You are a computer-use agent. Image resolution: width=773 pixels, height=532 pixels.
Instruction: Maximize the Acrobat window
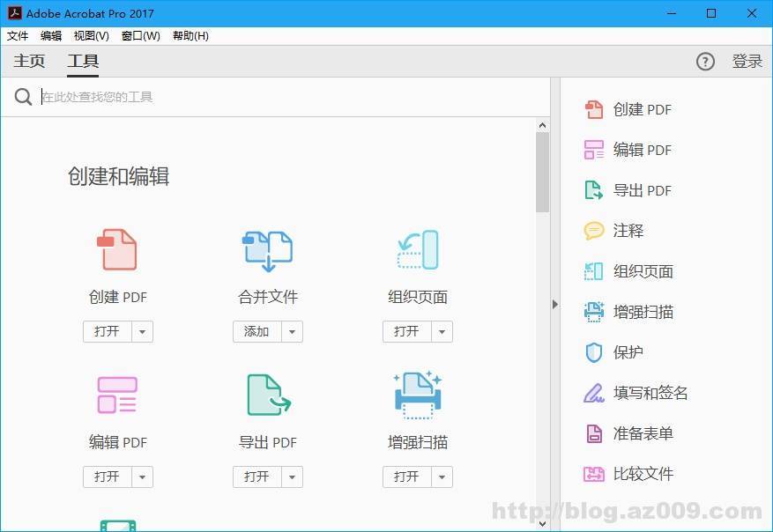pos(711,13)
